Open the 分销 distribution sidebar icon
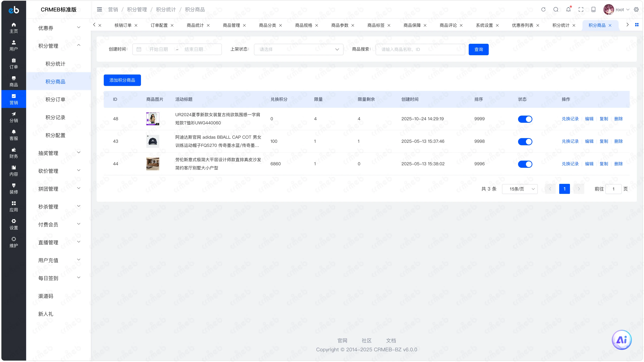 click(14, 117)
